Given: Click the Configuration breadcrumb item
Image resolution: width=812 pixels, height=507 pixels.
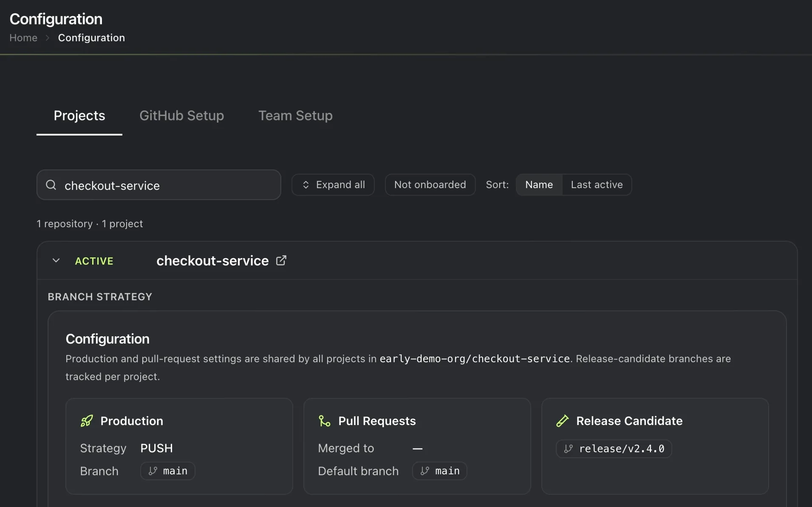Looking at the screenshot, I should click(x=91, y=38).
